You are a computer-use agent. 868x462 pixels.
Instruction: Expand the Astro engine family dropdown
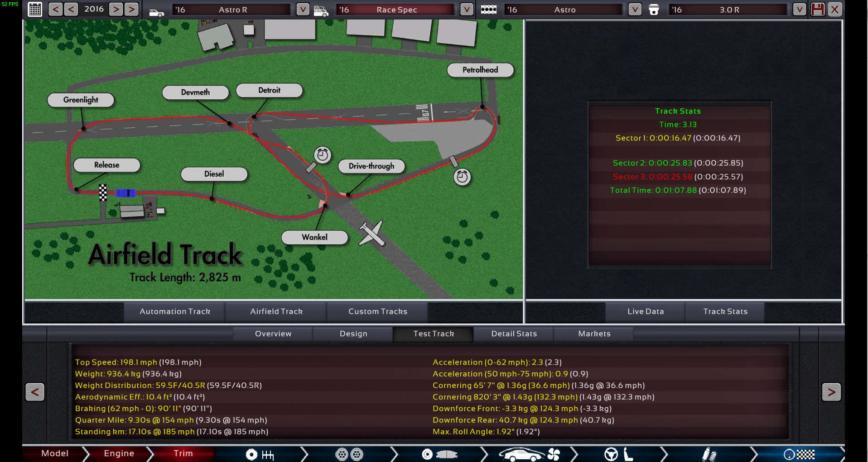click(635, 10)
